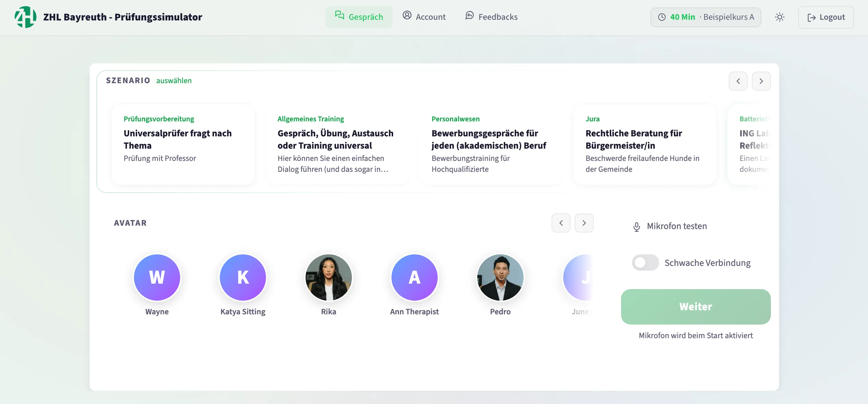Pick the Rika avatar photo
Viewport: 868px width, 404px height.
329,278
